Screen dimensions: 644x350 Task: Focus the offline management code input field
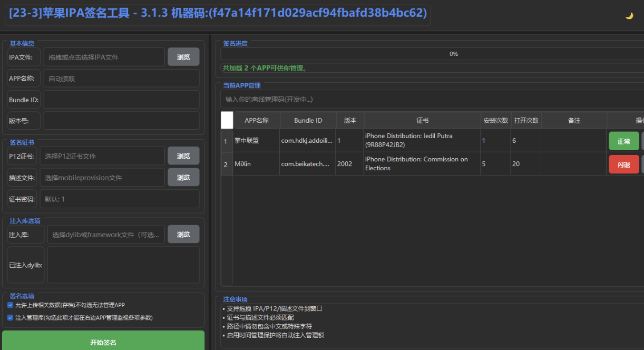click(x=432, y=99)
